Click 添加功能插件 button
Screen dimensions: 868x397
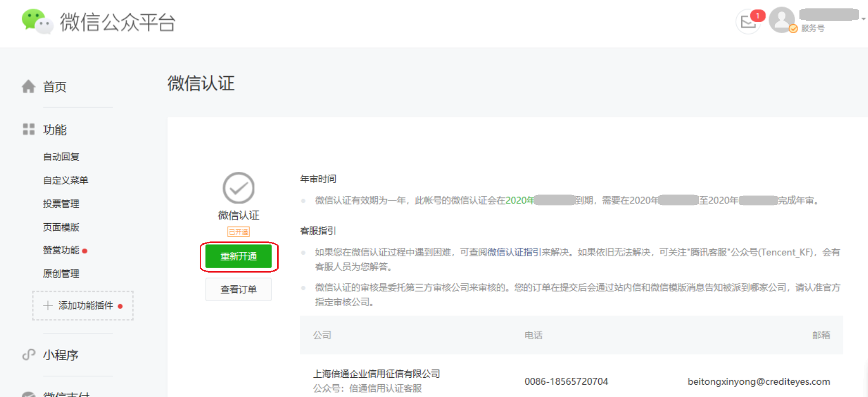pos(83,306)
